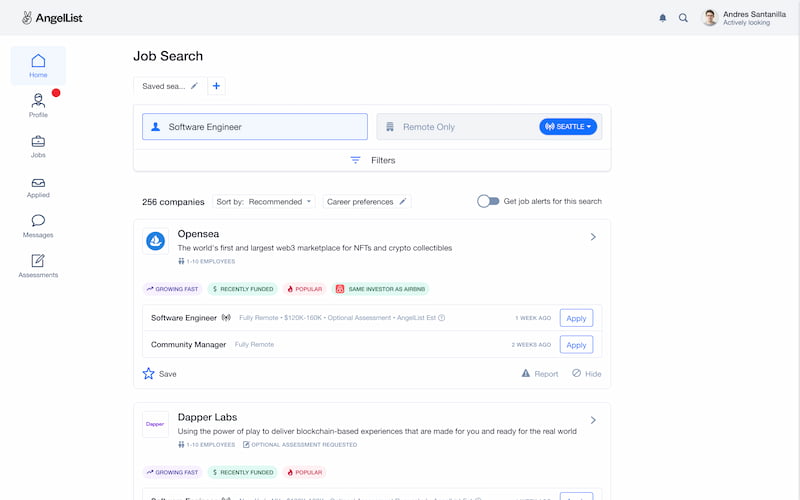Open the Opensea company title
The image size is (800, 500).
tap(198, 234)
